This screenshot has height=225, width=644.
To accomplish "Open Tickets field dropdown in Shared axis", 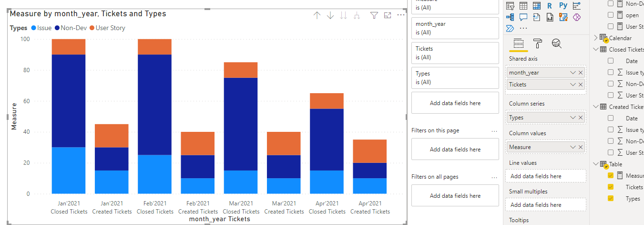I will coord(573,85).
